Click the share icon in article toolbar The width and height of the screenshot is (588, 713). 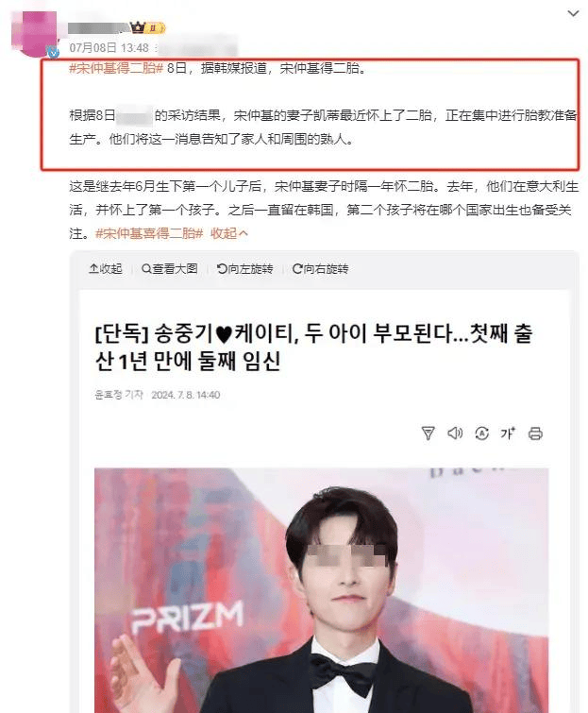[428, 433]
